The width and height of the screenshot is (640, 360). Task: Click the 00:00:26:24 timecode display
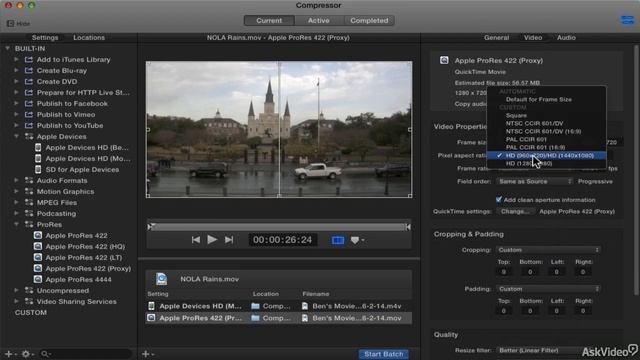pyautogui.click(x=282, y=240)
